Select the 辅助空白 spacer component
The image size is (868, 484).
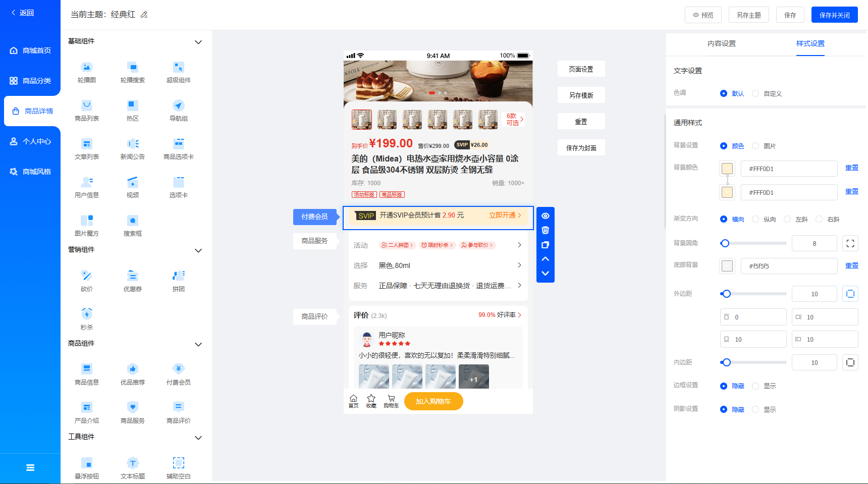[x=179, y=469]
